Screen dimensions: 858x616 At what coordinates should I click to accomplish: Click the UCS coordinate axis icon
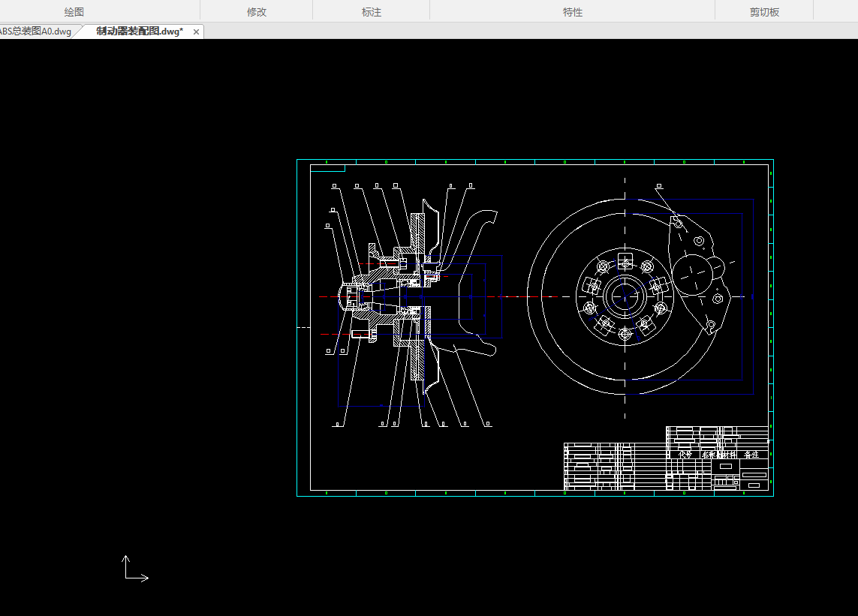(x=134, y=569)
